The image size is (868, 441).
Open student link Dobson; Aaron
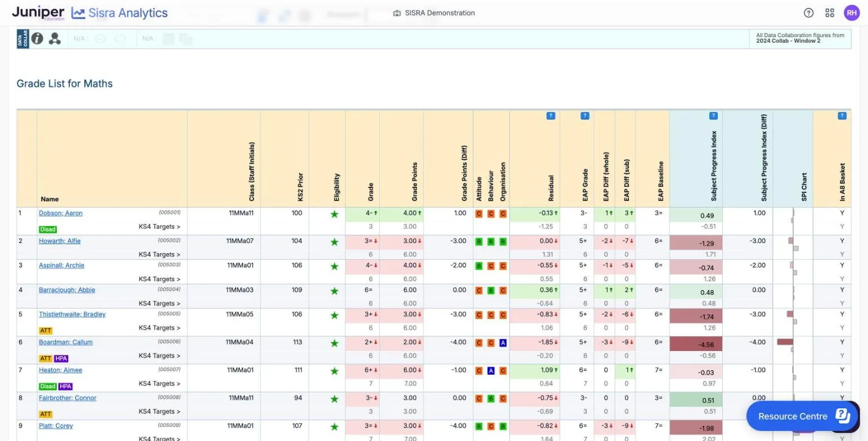(x=61, y=213)
